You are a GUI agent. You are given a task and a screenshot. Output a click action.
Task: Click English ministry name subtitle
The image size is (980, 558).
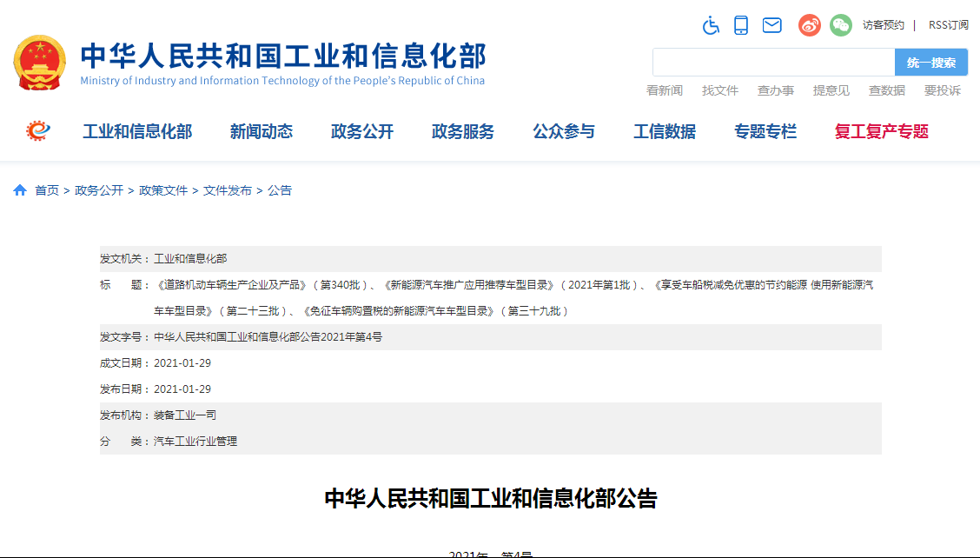pos(282,81)
